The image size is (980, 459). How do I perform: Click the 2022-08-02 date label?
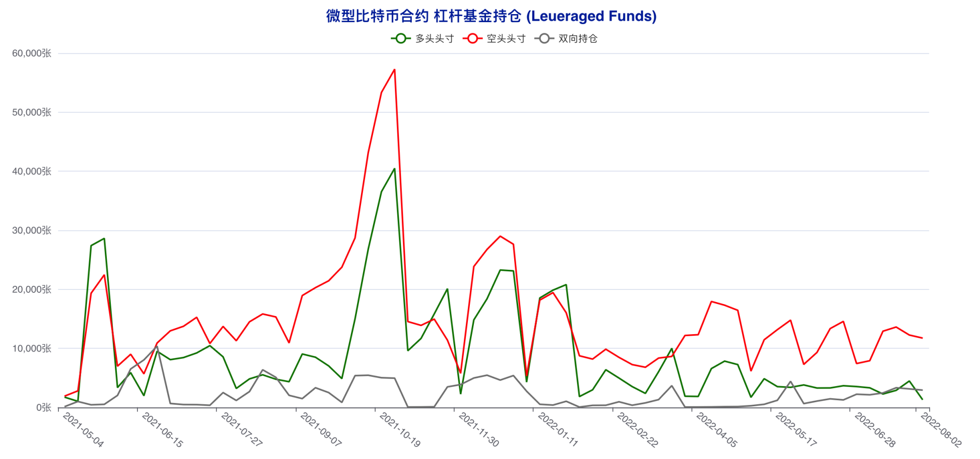[x=941, y=430]
